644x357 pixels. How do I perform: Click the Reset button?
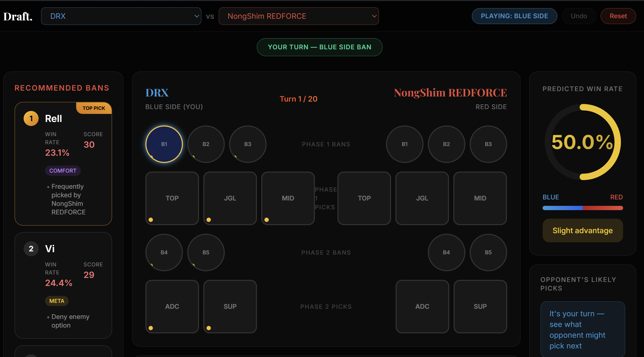click(618, 16)
